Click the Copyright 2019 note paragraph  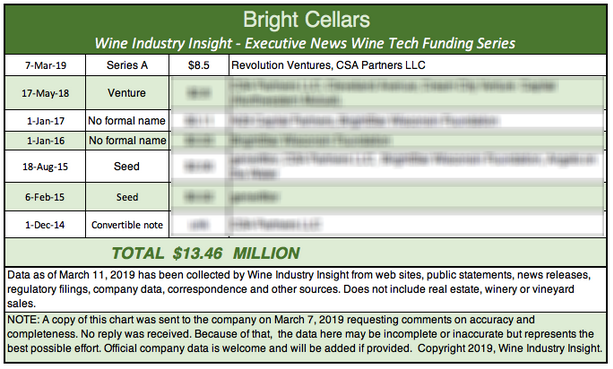306,334
